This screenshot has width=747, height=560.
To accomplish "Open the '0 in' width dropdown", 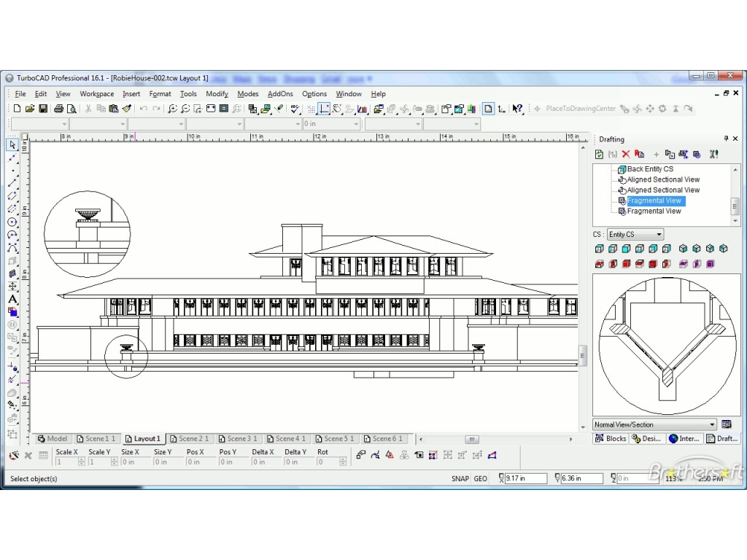I will [332, 124].
